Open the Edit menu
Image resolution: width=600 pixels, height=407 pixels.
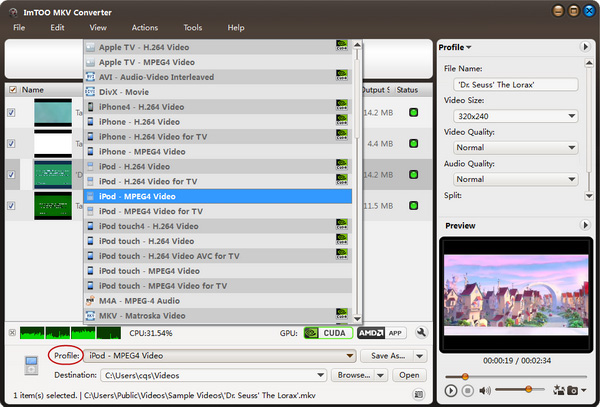pos(57,28)
